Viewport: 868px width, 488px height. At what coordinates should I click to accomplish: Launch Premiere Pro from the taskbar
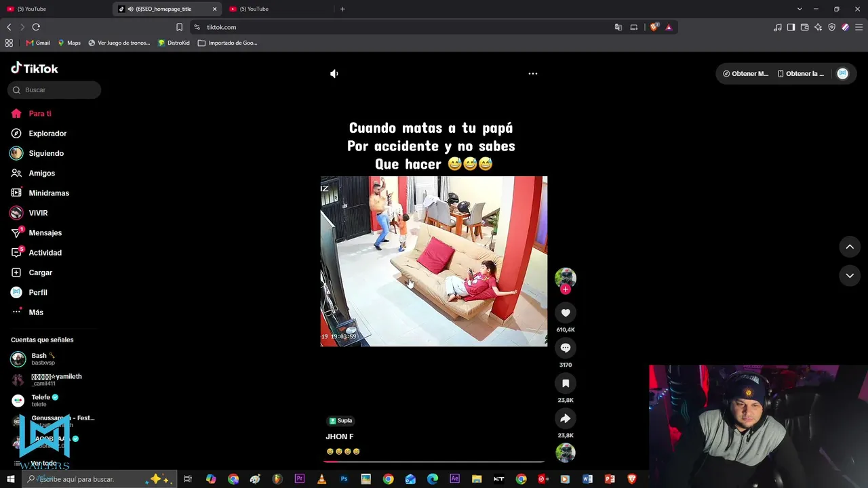pyautogui.click(x=299, y=479)
